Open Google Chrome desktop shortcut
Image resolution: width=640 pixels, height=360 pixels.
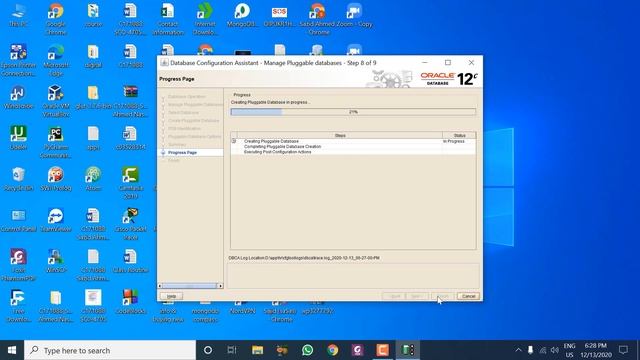coord(56,19)
